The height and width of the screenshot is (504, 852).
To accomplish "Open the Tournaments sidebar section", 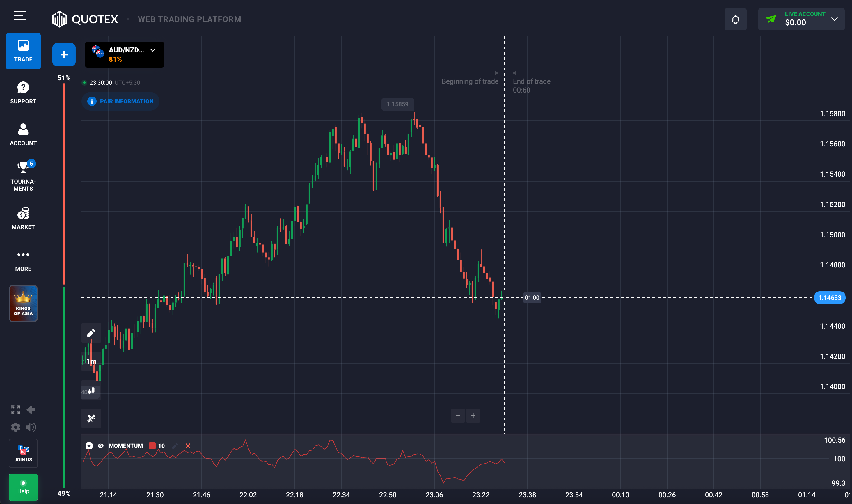I will [23, 175].
